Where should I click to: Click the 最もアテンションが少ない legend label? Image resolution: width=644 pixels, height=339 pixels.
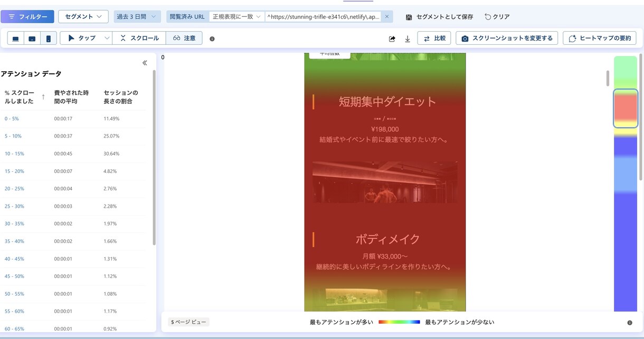pos(459,322)
